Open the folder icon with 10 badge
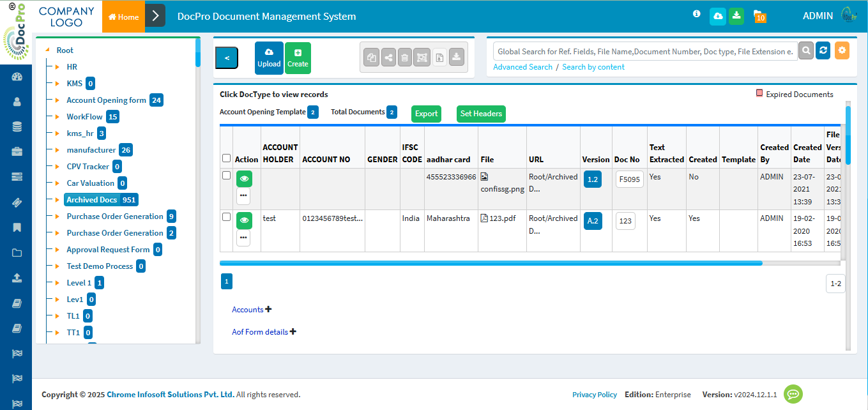Screen dimensions: 868x410 coord(759,16)
